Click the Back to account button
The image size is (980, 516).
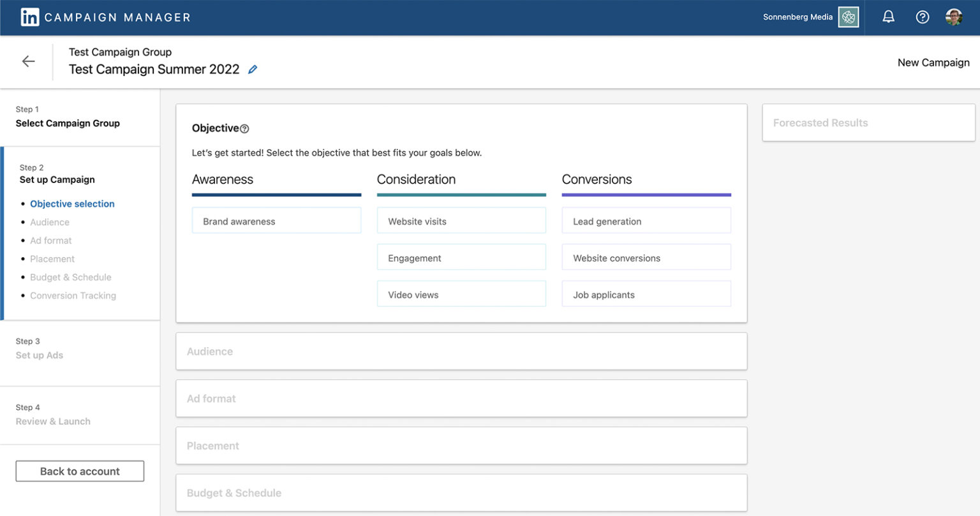80,471
